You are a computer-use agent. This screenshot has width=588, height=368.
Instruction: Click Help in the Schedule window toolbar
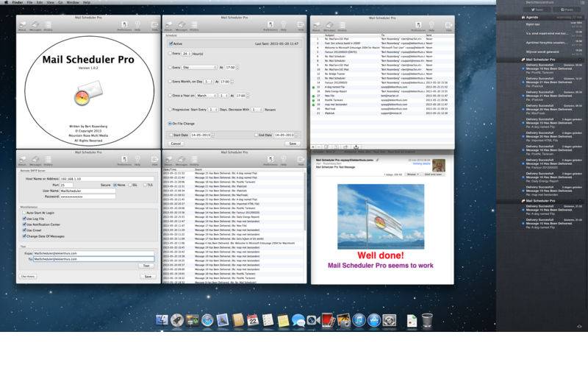pyautogui.click(x=284, y=26)
